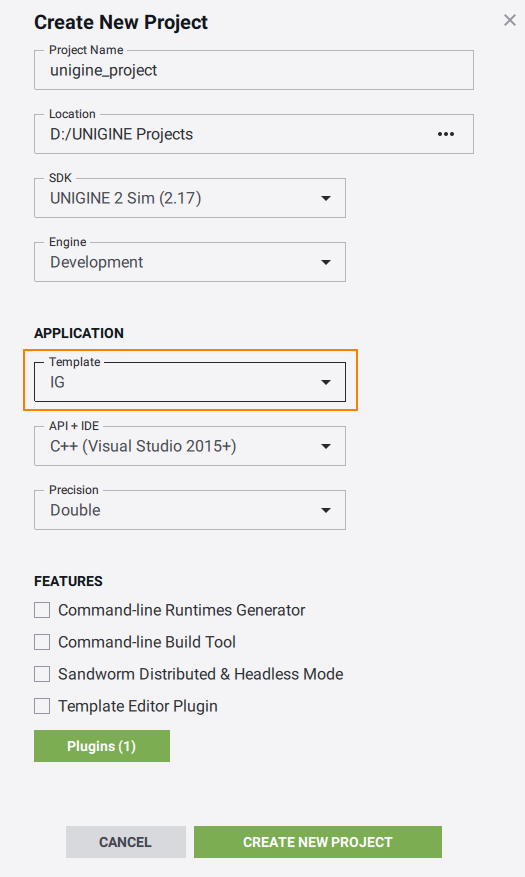
Task: Open the Template dropdown
Action: [x=190, y=383]
